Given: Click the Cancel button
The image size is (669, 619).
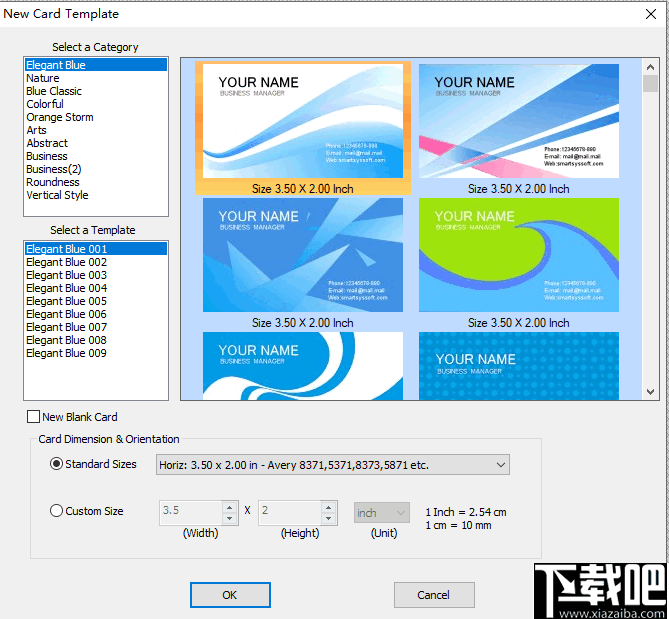Looking at the screenshot, I should coord(434,595).
